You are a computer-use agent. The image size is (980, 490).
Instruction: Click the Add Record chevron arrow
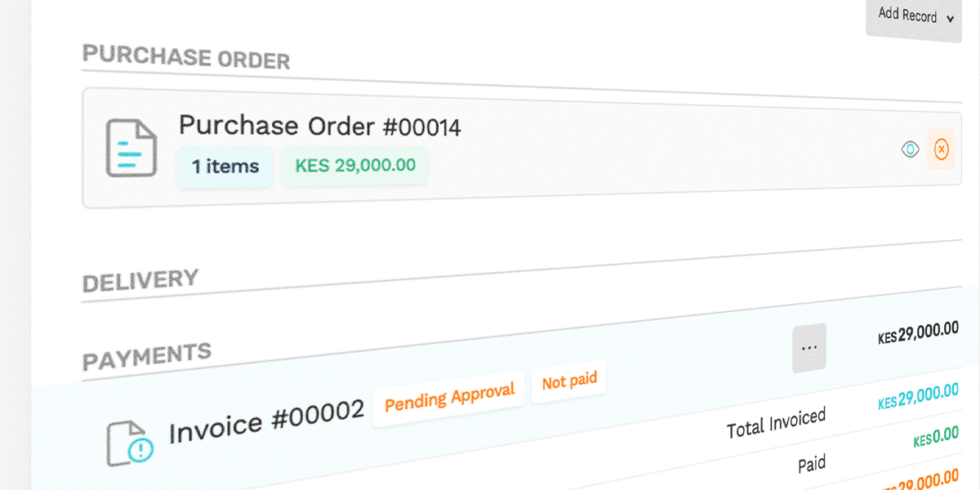[x=950, y=18]
